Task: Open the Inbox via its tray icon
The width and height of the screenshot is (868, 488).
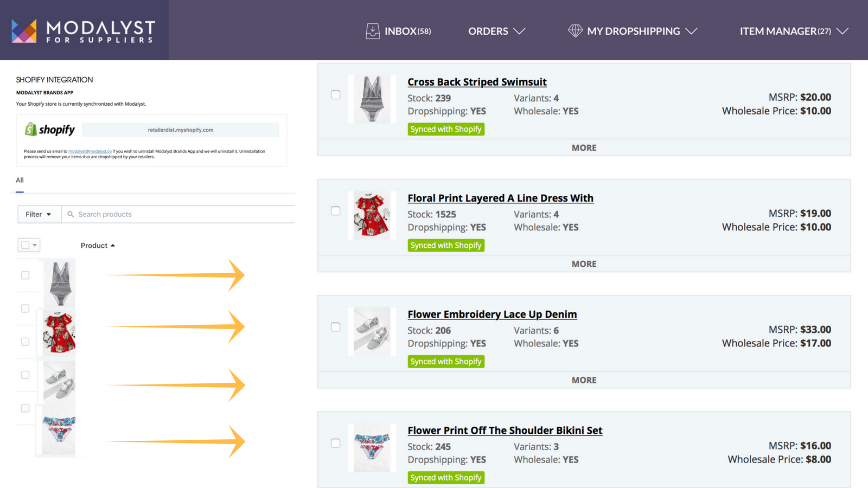Action: (373, 31)
